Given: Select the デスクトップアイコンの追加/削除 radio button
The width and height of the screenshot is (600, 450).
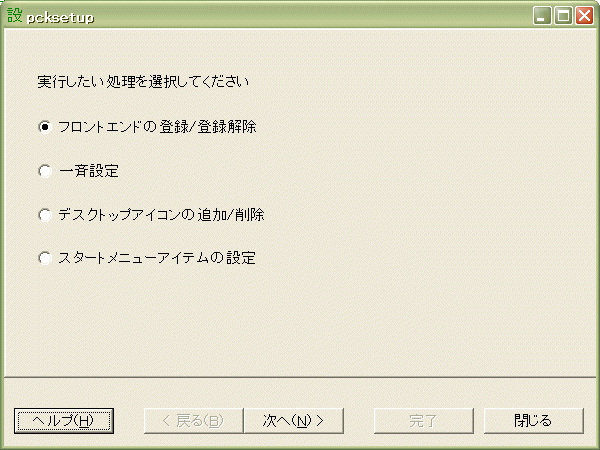Looking at the screenshot, I should pos(45,215).
